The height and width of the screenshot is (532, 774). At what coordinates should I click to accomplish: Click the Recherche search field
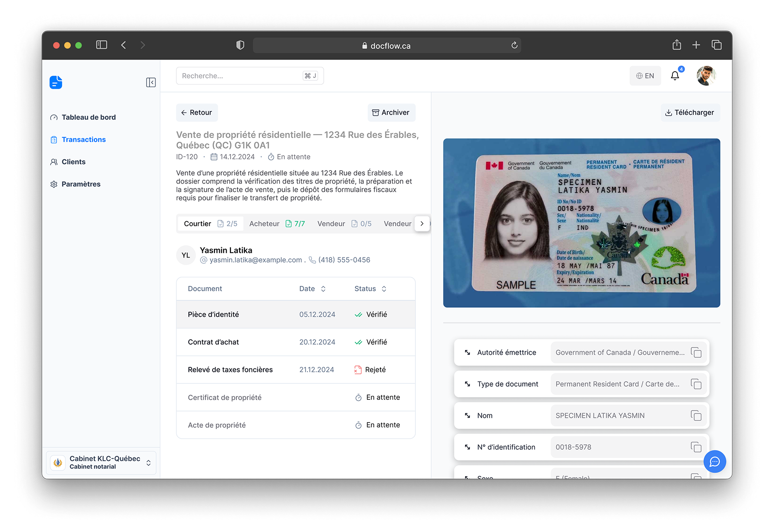click(250, 76)
